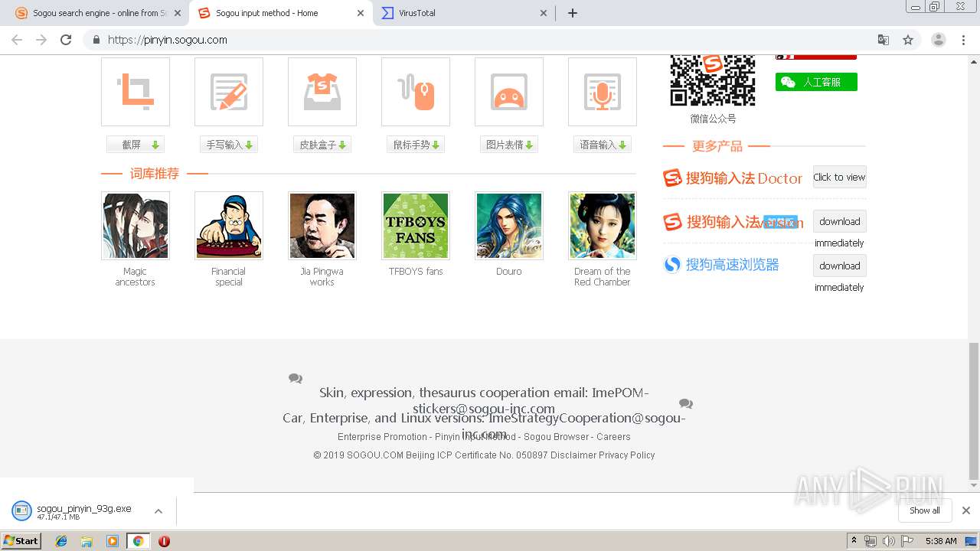Open the skin box shirt icon
The image size is (980, 551).
[322, 92]
